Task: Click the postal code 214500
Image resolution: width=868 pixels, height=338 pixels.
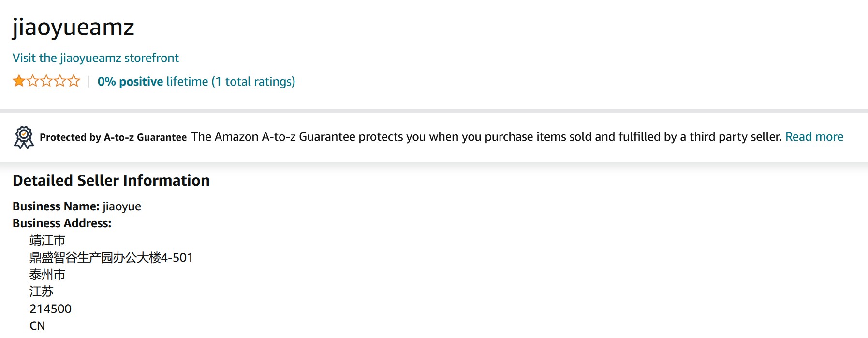Action: [50, 309]
